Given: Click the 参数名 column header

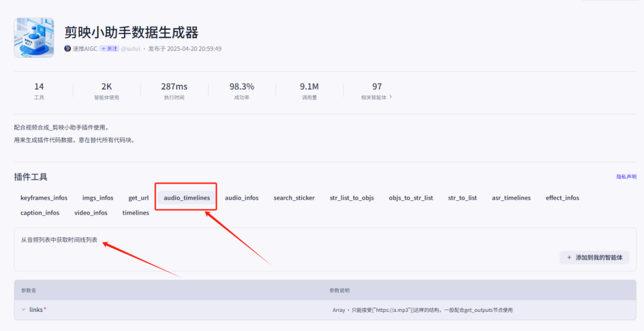Looking at the screenshot, I should click(x=29, y=290).
